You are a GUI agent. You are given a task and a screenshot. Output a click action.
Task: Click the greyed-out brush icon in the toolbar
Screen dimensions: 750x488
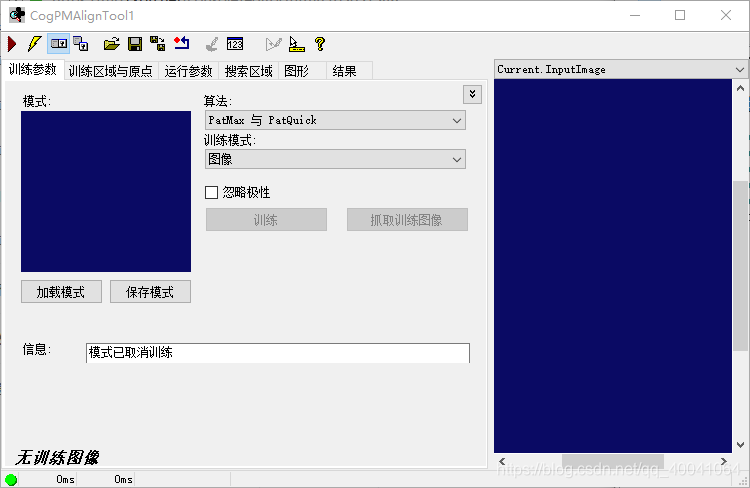click(211, 44)
